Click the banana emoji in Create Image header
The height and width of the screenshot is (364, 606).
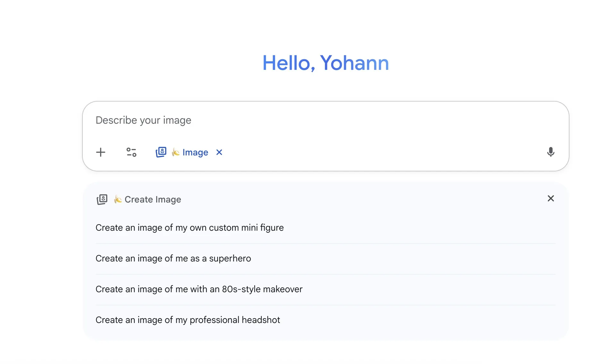[x=118, y=199]
